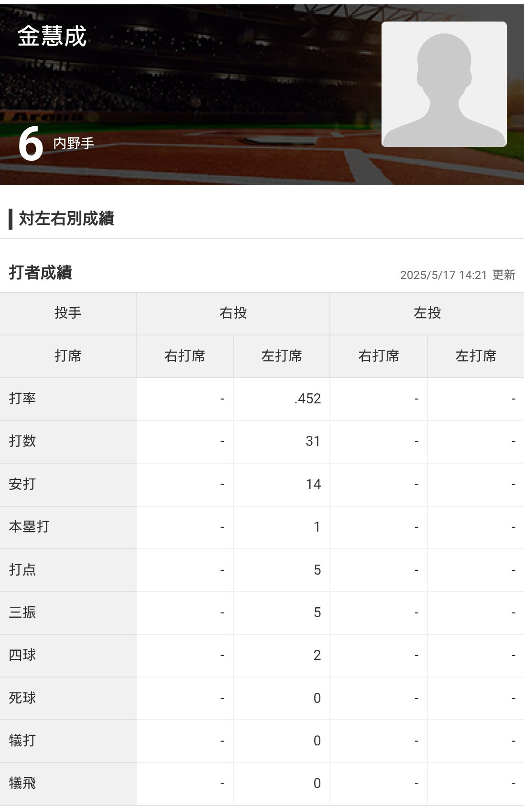Click the 右投 column header
Viewport: 524px width, 812px height.
pos(233,313)
